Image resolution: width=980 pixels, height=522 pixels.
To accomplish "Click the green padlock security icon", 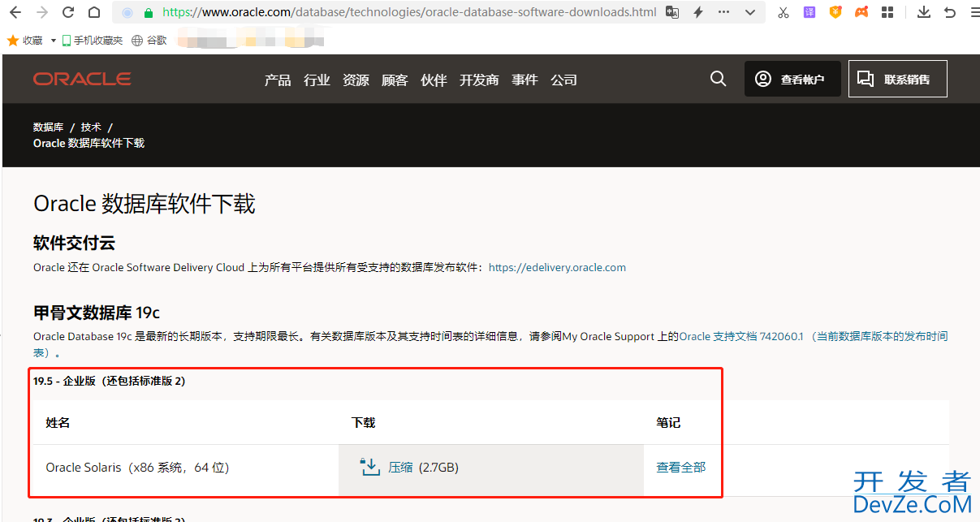I will (x=148, y=12).
